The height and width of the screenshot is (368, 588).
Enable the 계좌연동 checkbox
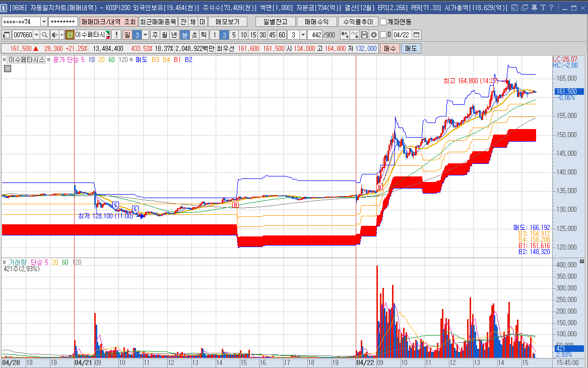click(383, 22)
